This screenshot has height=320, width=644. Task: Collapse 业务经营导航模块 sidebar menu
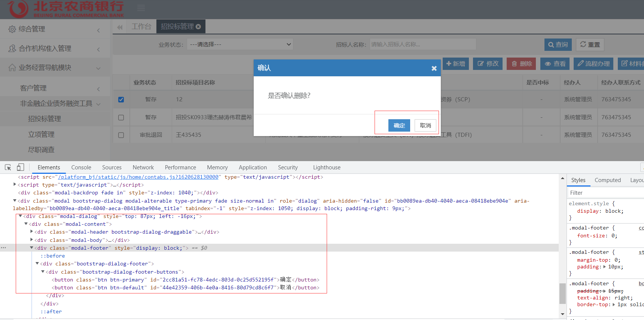[55, 68]
